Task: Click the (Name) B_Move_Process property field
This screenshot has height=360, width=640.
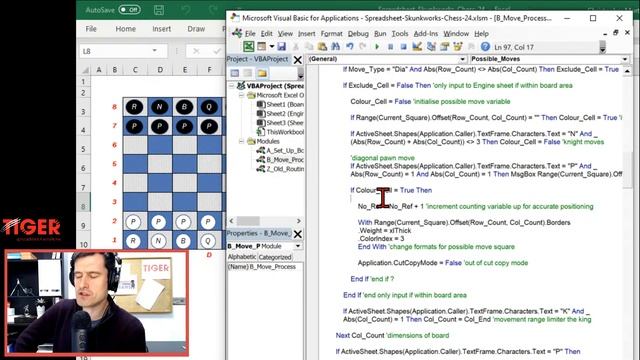Action: [x=265, y=267]
